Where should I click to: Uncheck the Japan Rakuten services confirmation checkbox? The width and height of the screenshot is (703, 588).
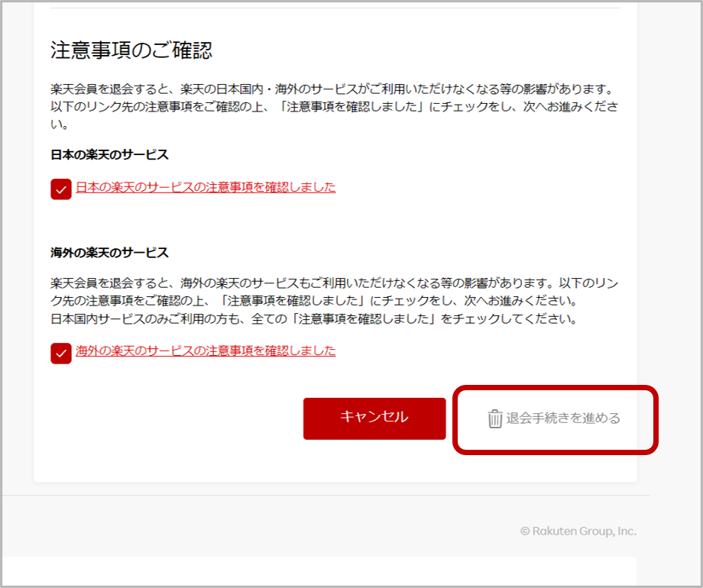tap(60, 187)
